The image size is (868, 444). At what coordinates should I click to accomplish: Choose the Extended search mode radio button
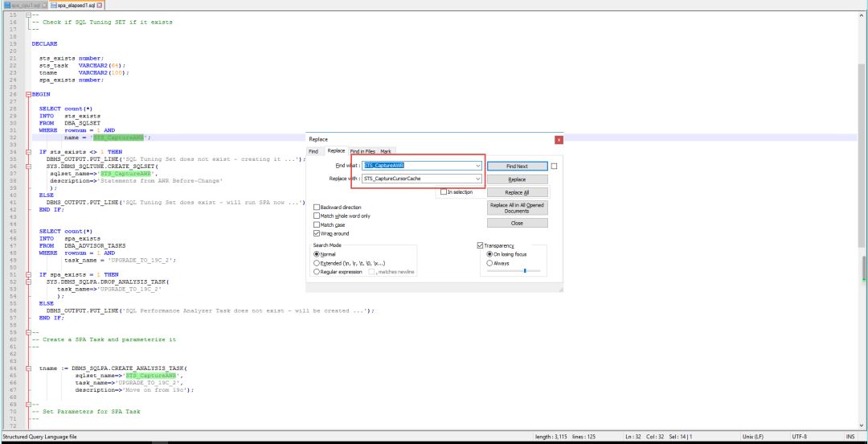coord(316,263)
